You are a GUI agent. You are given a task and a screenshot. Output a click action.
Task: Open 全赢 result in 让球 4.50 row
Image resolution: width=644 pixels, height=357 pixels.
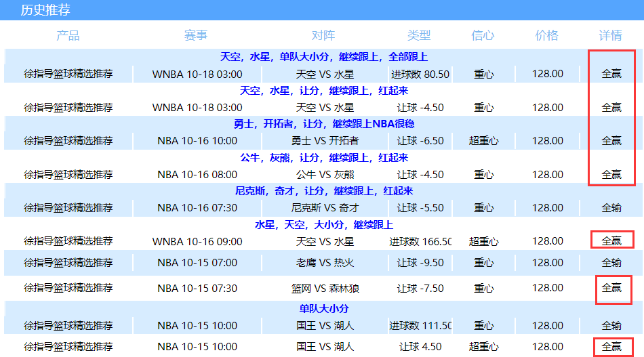[611, 347]
